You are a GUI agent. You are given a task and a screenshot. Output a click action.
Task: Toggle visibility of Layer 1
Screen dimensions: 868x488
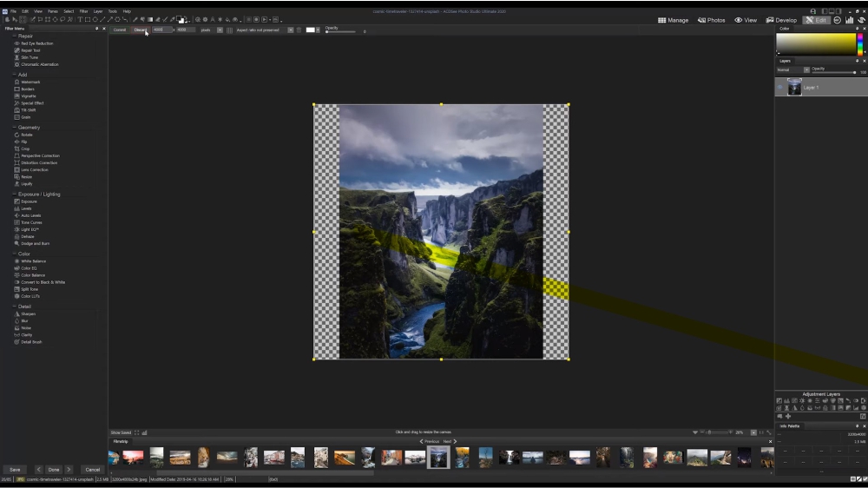pos(780,87)
